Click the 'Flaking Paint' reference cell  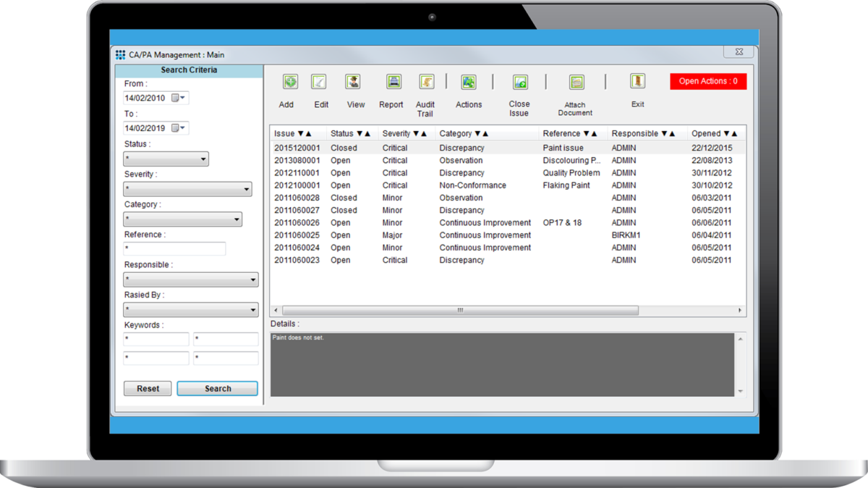point(566,185)
